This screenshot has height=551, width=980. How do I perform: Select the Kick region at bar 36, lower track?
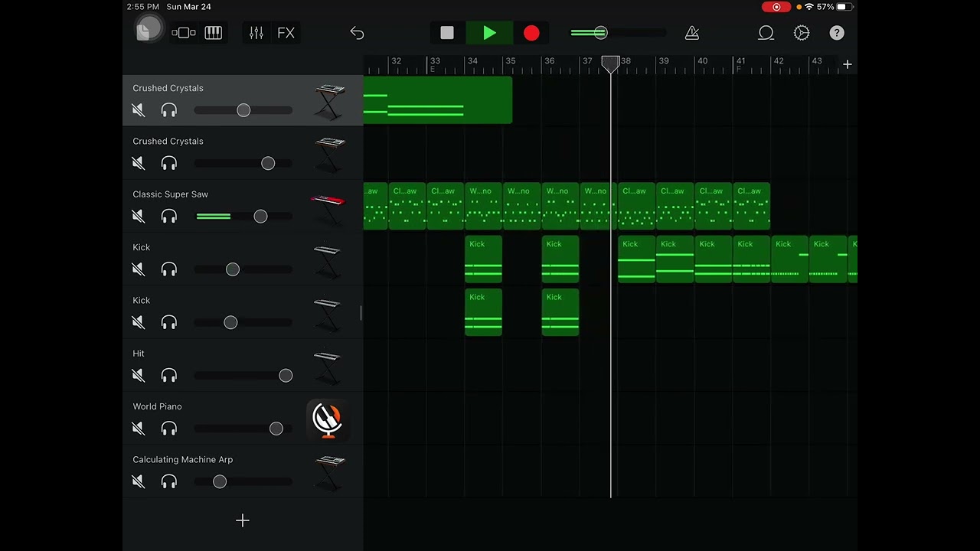560,312
